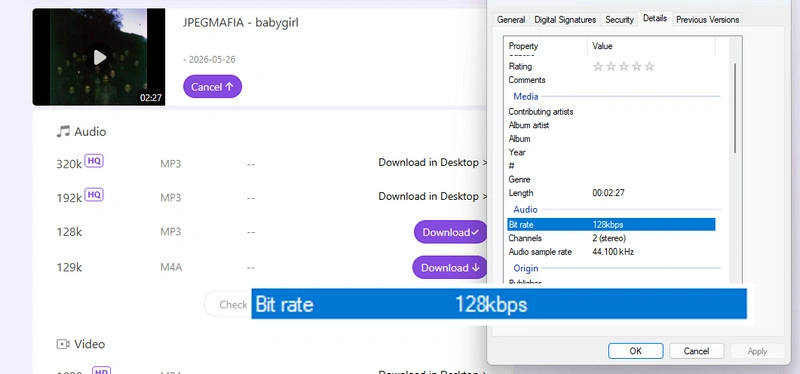Switch to the General tab
Image resolution: width=800 pixels, height=374 pixels.
(x=511, y=20)
